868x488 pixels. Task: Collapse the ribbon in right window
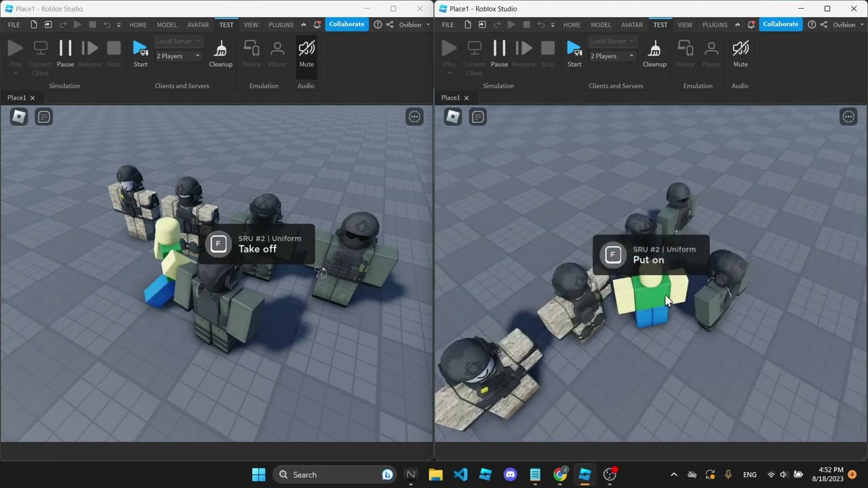pyautogui.click(x=737, y=25)
